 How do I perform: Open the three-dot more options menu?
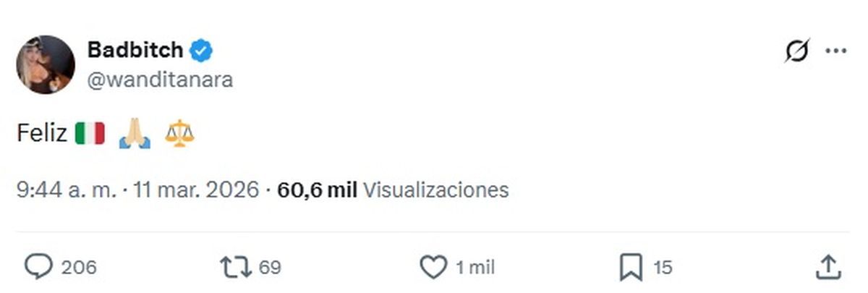[835, 51]
